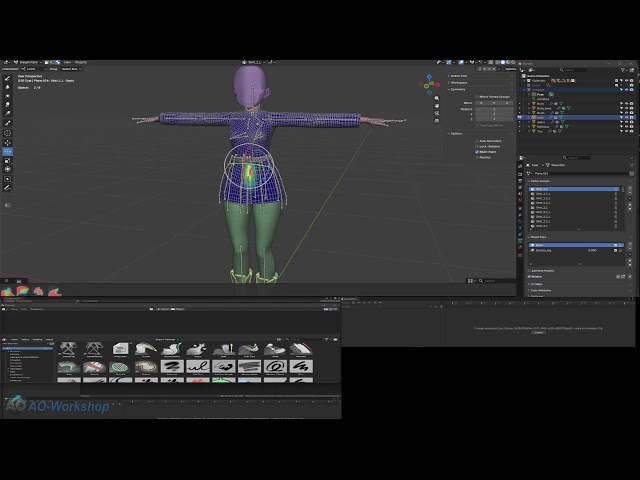Open asset browser Asset menu
640x480 pixels.
[49, 340]
